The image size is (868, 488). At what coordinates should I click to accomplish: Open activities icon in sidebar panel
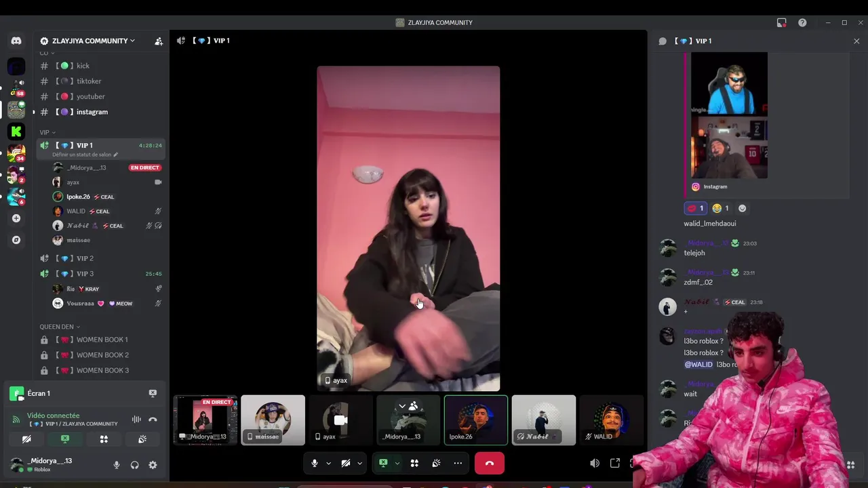pos(104,439)
